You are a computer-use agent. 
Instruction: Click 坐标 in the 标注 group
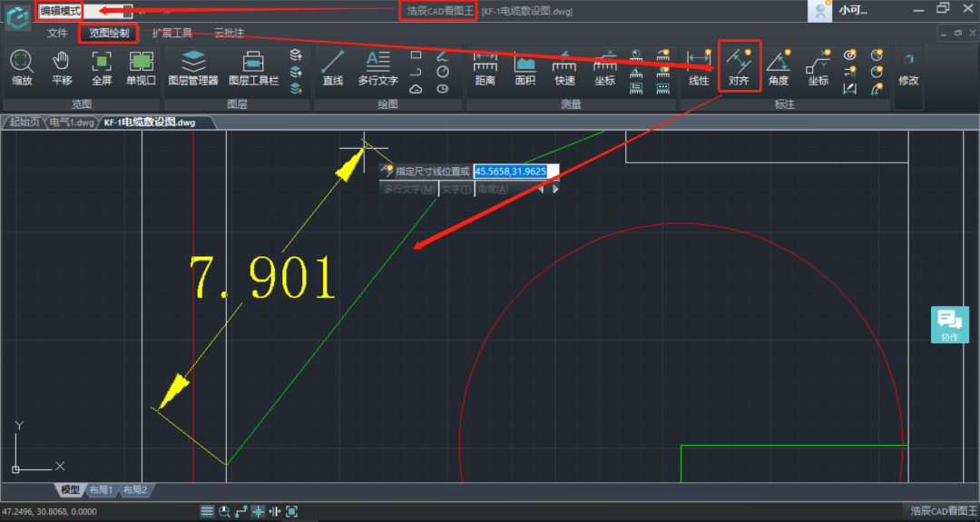pos(818,67)
